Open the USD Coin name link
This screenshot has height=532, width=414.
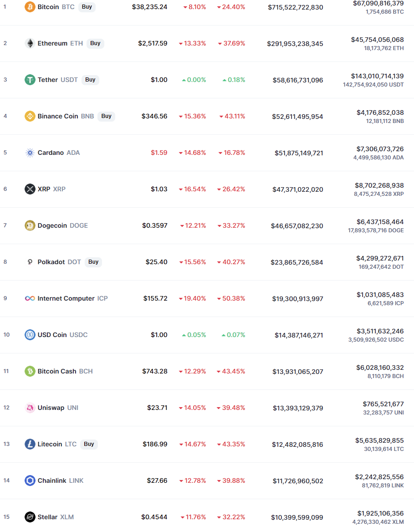(x=52, y=335)
